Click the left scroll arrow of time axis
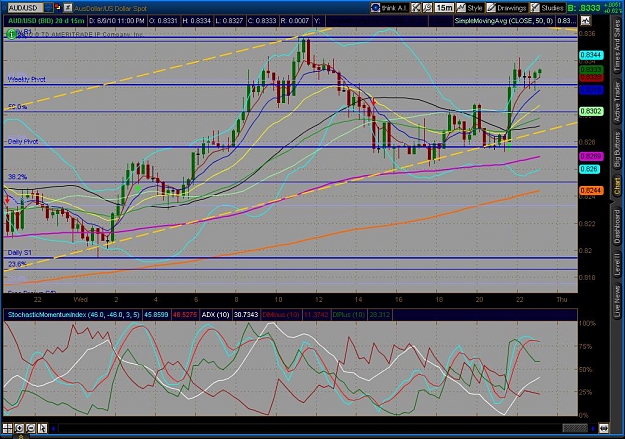This screenshot has width=625, height=439. (53, 429)
